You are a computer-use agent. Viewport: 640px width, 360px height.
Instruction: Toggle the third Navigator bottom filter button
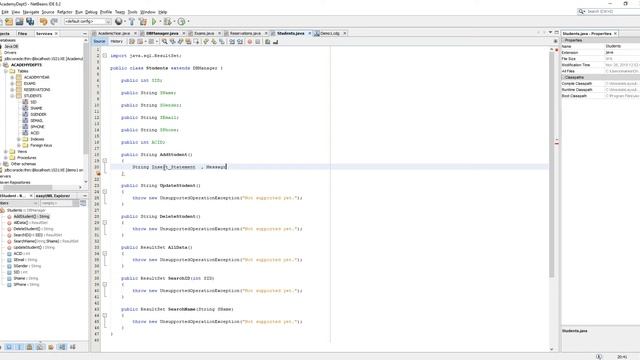[x=29, y=347]
